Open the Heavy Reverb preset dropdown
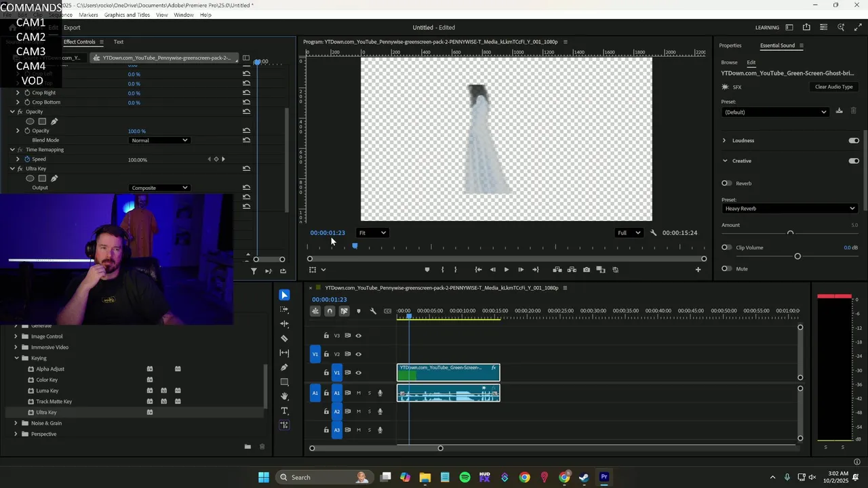The height and width of the screenshot is (488, 868). tap(790, 209)
